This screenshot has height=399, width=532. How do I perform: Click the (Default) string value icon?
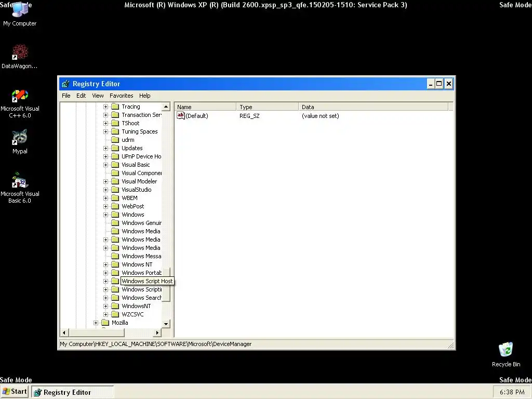[x=180, y=116]
